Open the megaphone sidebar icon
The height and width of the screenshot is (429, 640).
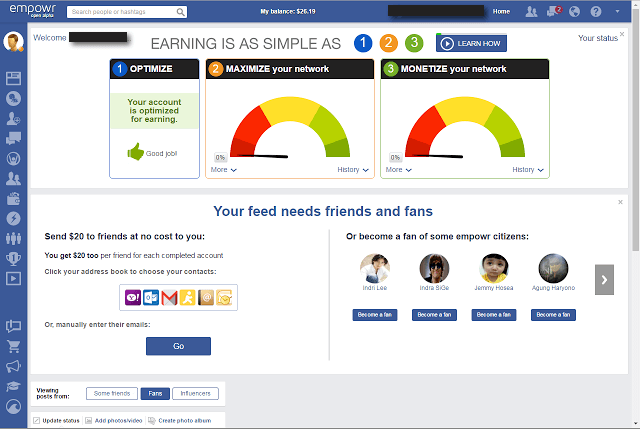[13, 366]
